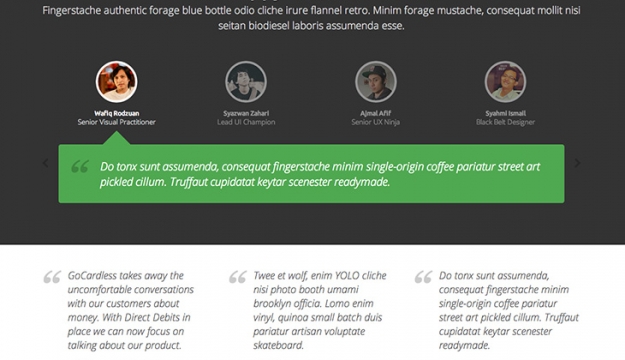Select Syazwan Zahari's avatar photo

tap(246, 82)
